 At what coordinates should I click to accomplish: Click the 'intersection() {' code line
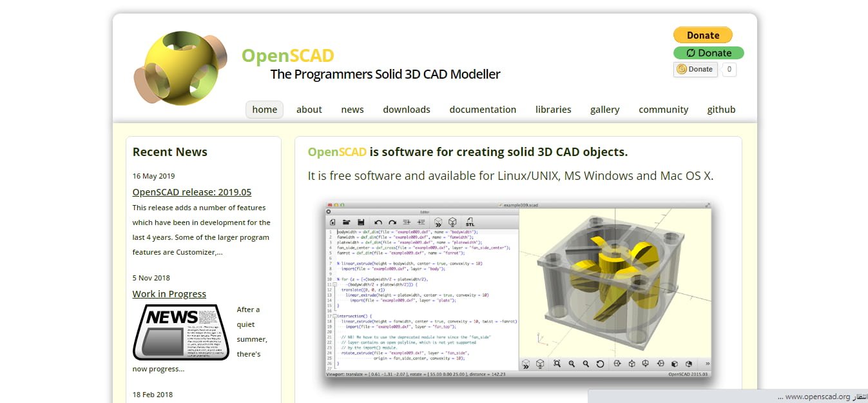click(355, 316)
